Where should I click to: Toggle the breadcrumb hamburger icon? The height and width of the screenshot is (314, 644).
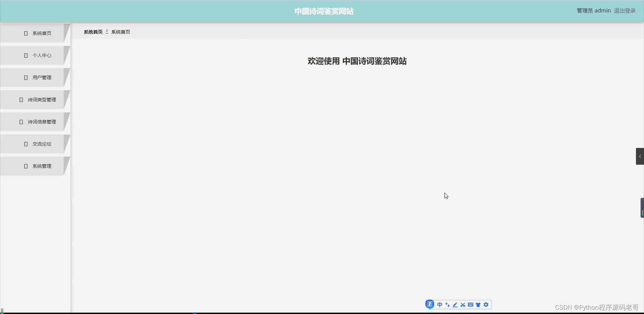pyautogui.click(x=107, y=32)
